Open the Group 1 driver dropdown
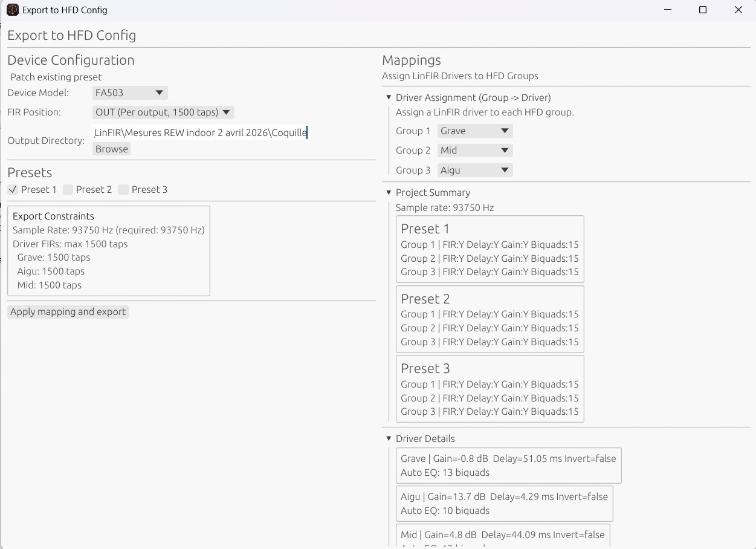 point(474,131)
